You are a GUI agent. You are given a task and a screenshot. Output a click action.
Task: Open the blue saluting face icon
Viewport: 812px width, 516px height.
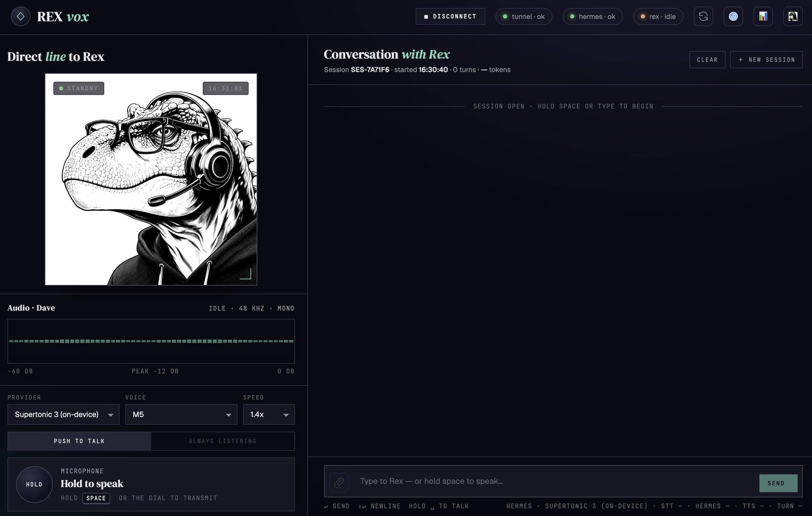click(x=733, y=16)
